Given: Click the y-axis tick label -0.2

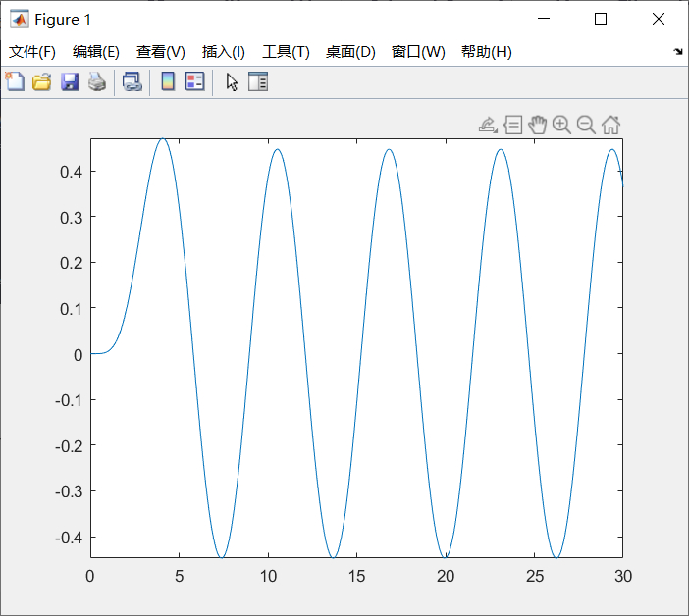Looking at the screenshot, I should 69,446.
